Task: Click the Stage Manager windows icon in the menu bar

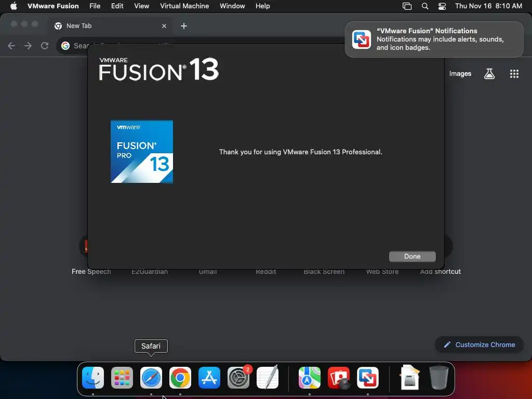Action: [407, 6]
